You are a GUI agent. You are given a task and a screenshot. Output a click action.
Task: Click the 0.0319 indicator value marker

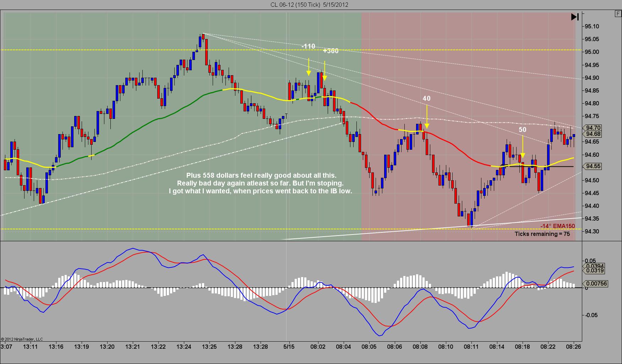point(595,271)
